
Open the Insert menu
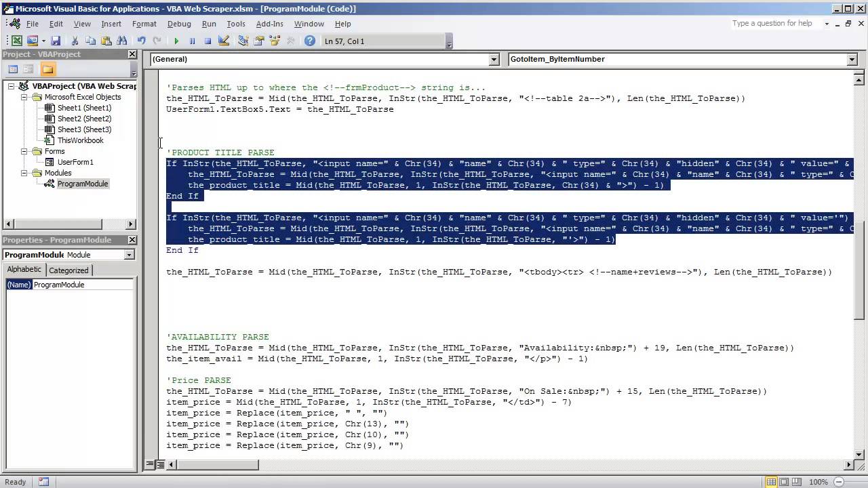(x=111, y=24)
